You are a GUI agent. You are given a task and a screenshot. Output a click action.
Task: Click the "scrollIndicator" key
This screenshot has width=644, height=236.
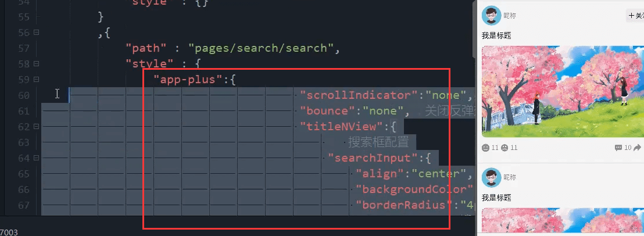(359, 95)
